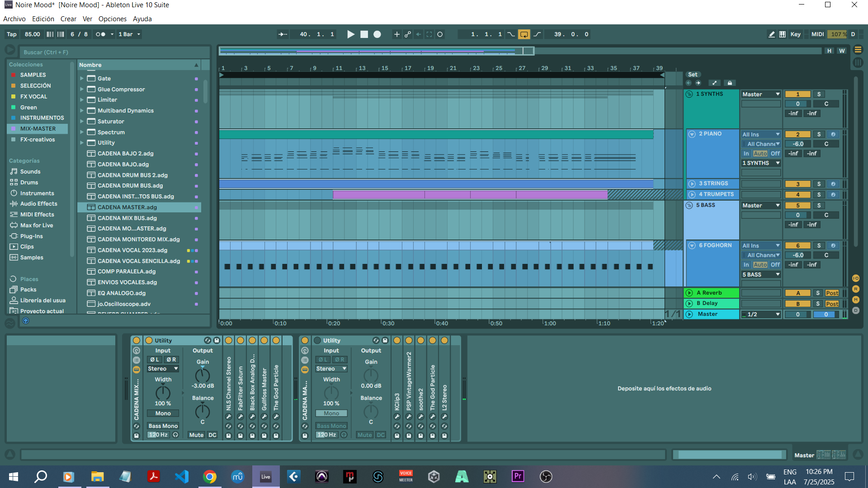Sort browser by Nombre column header
Viewport: 868px width, 488px height.
139,65
